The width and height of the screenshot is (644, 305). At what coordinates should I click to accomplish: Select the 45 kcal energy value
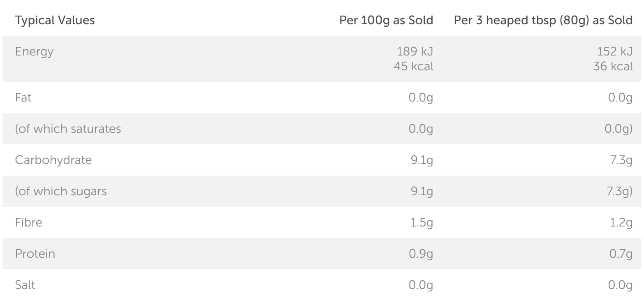pyautogui.click(x=413, y=66)
